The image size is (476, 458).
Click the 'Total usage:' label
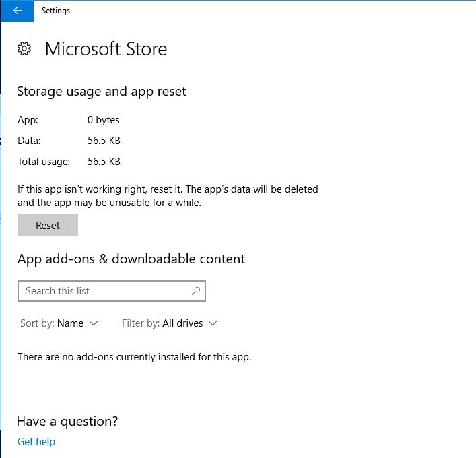point(44,162)
